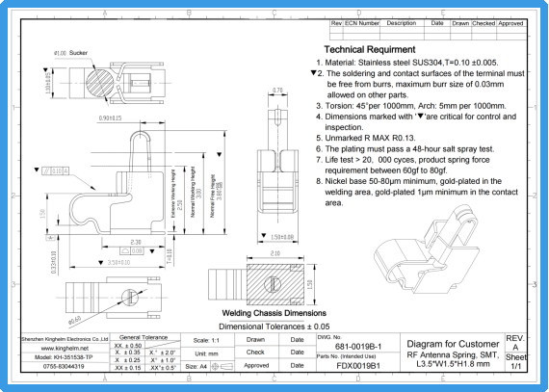
Task: Click the hatched welding chassis pad
Action: [275, 284]
